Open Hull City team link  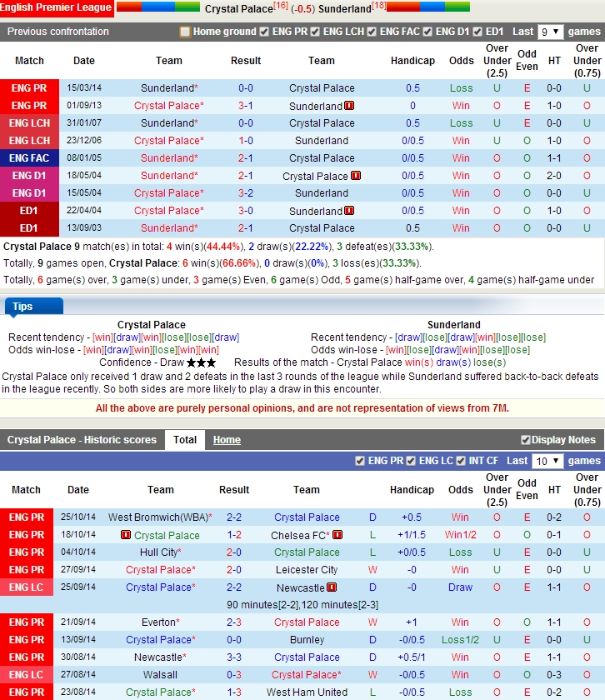(x=159, y=552)
